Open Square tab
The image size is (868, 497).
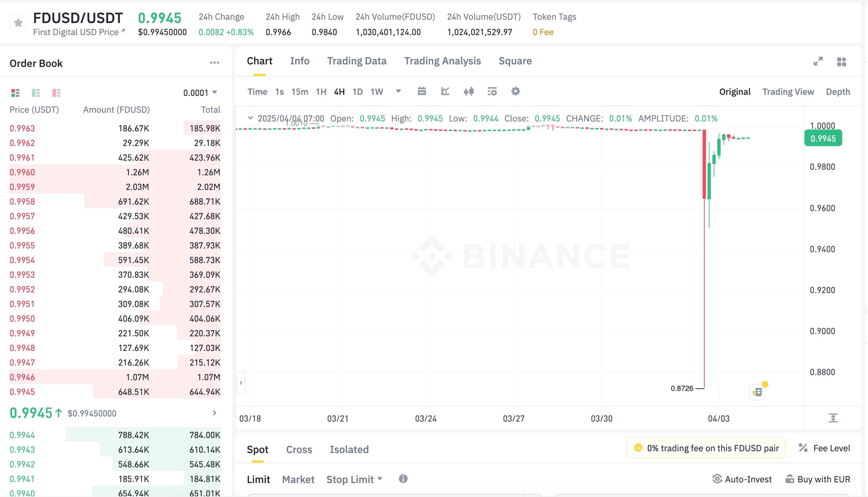pos(515,61)
